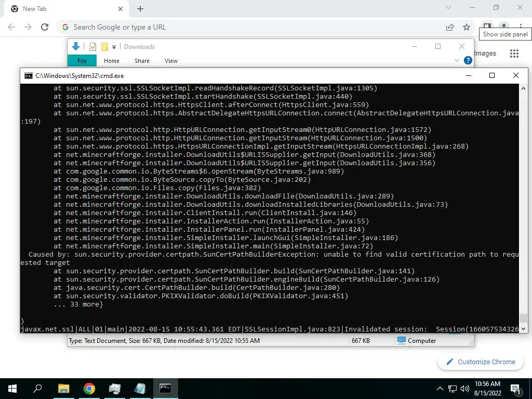Open the Share ribbon tab
Image resolution: width=532 pixels, height=399 pixels.
(142, 61)
